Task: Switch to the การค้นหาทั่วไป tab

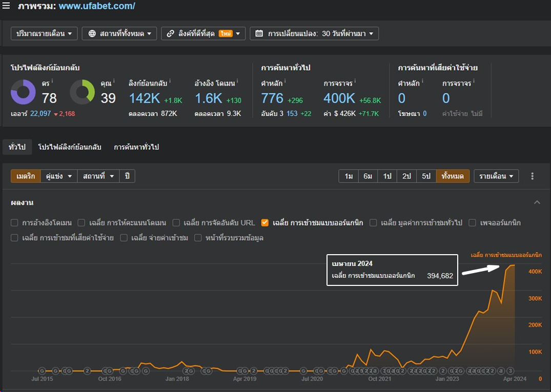Action: point(136,147)
